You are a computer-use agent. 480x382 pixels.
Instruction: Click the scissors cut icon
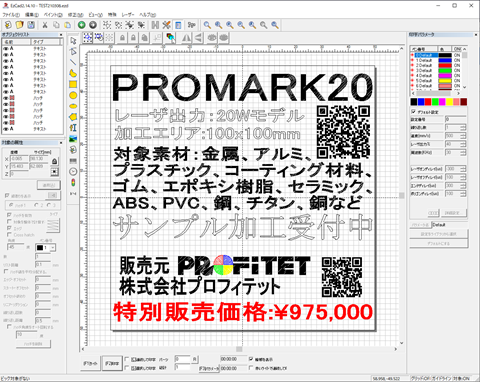click(x=45, y=25)
